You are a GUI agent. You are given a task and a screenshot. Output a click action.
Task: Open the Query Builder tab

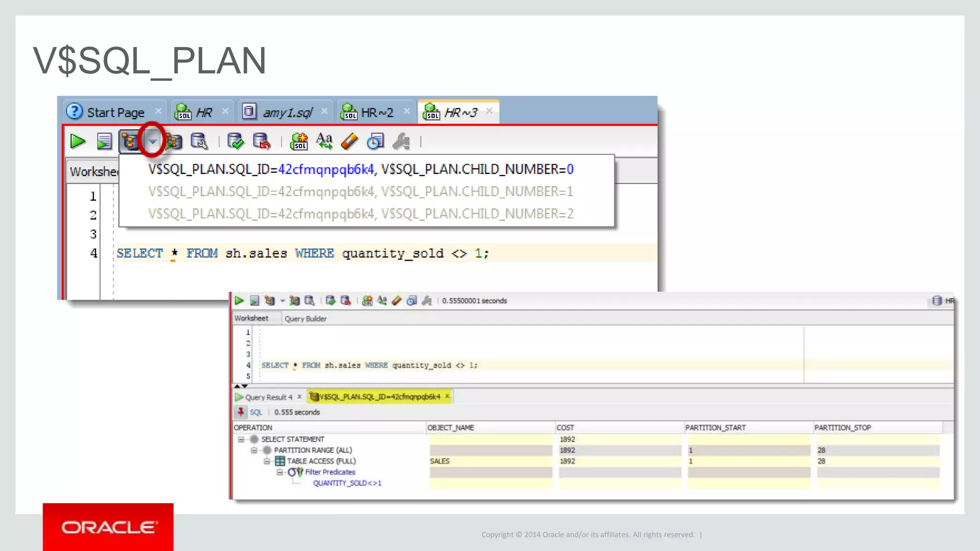pyautogui.click(x=305, y=319)
